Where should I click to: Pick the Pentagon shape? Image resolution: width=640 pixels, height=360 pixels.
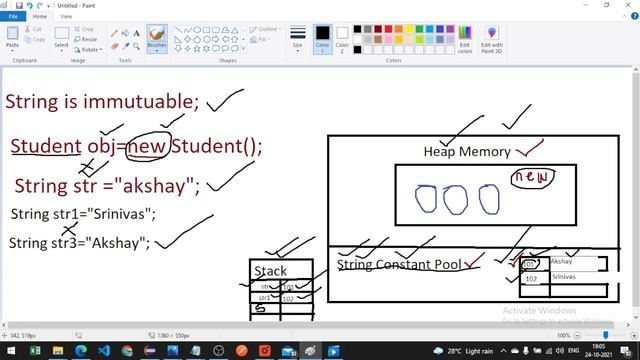click(x=197, y=39)
